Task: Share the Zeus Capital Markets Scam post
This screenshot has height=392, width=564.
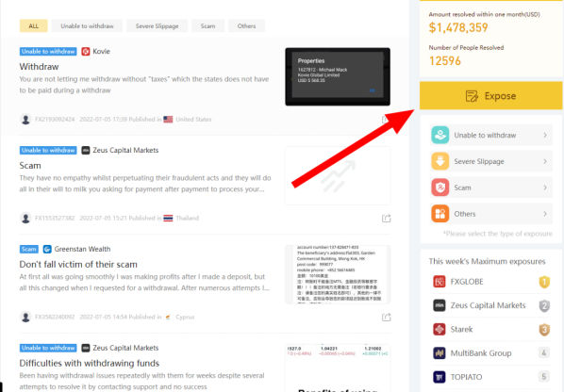Action: click(x=386, y=218)
